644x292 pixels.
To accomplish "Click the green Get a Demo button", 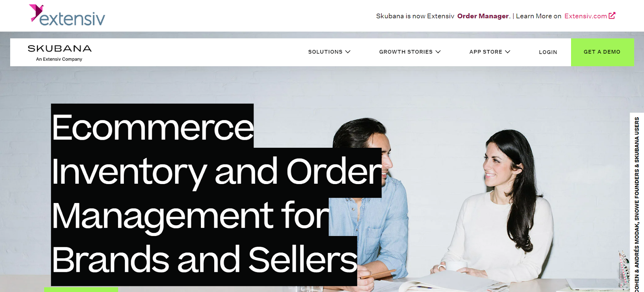I will 602,52.
